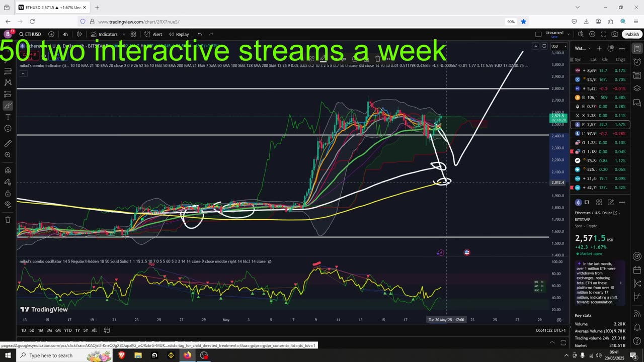Viewport: 644px width, 362px height.
Task: Start bar Replay mode
Action: (x=179, y=34)
